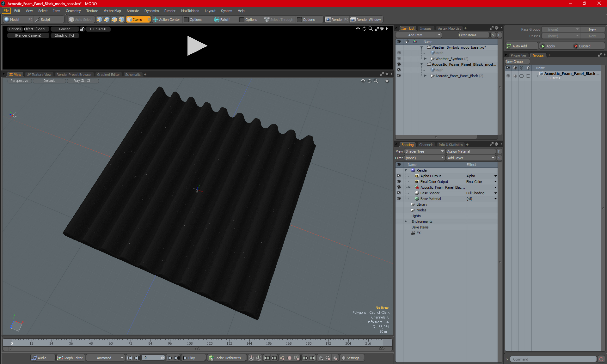Expand the Acoustic_Foam_Panel_Black shader entry
Image resolution: width=607 pixels, height=364 pixels.
coord(409,187)
